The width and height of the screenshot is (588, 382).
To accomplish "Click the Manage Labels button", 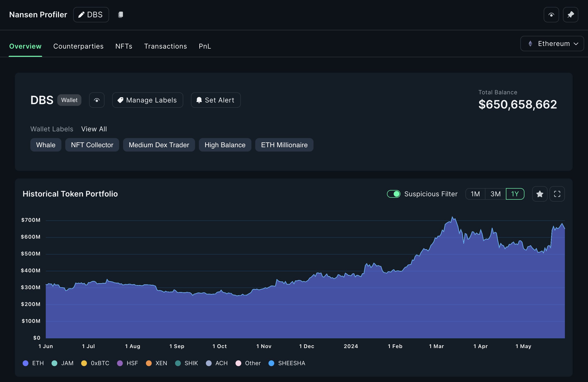I will (x=147, y=100).
